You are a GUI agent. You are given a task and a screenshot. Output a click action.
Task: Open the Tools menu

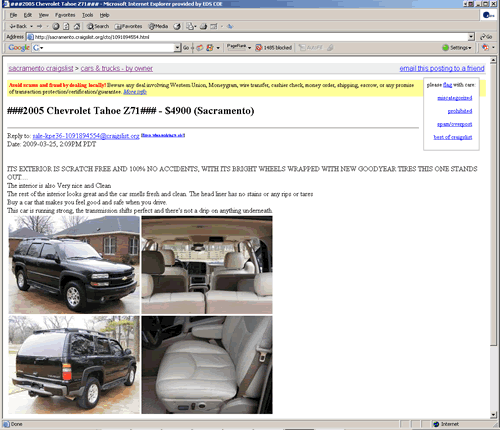click(x=88, y=15)
